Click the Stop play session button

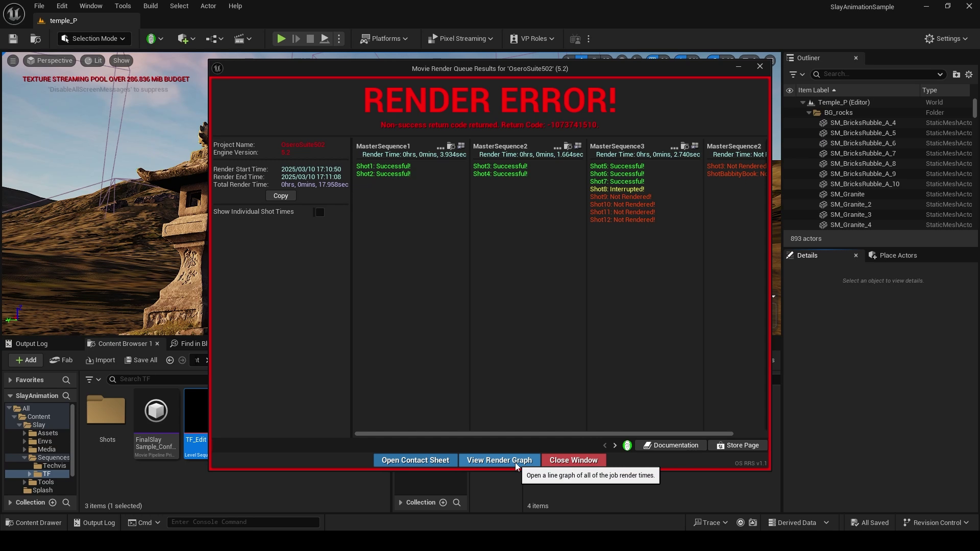310,39
